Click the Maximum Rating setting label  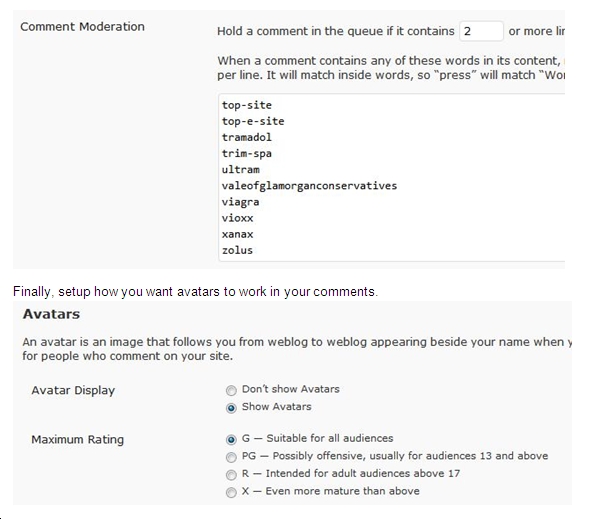(77, 439)
